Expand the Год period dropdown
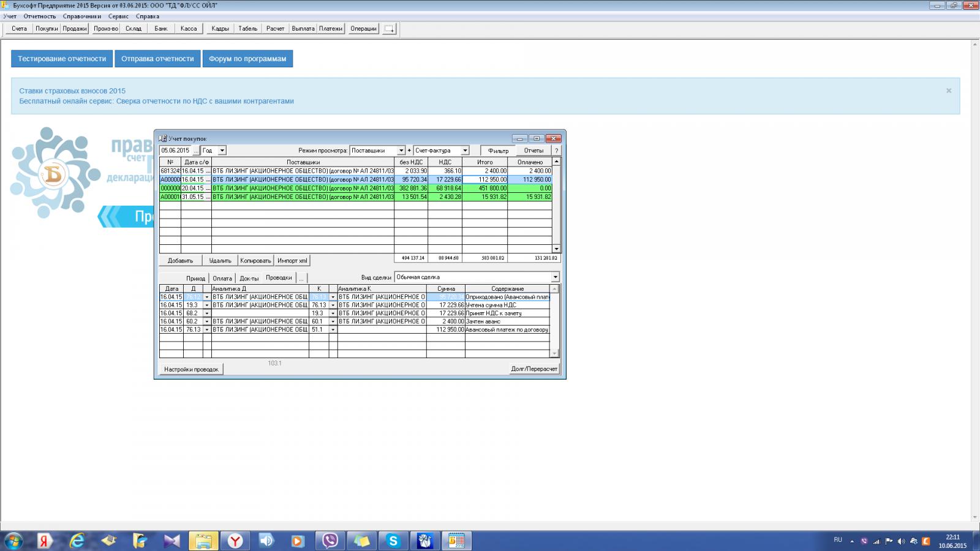The height and width of the screenshot is (551, 980). [x=222, y=151]
